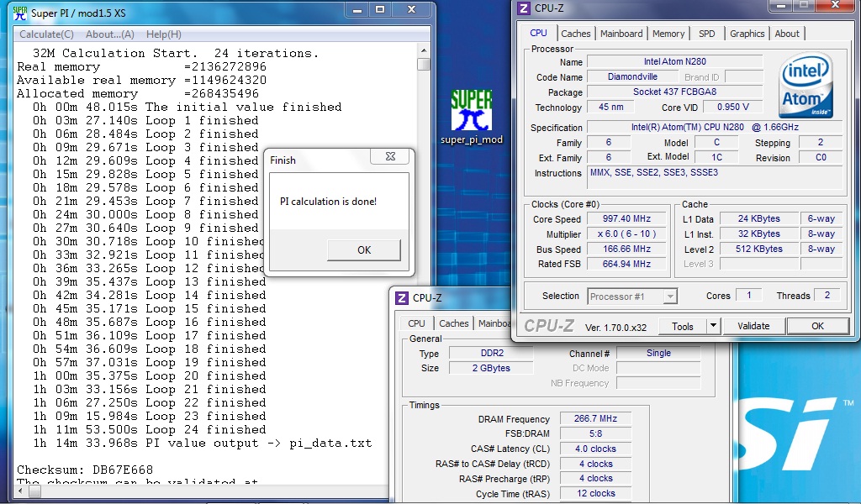
Task: Click the Intel Atom logo in CPU-Z
Action: [x=806, y=86]
